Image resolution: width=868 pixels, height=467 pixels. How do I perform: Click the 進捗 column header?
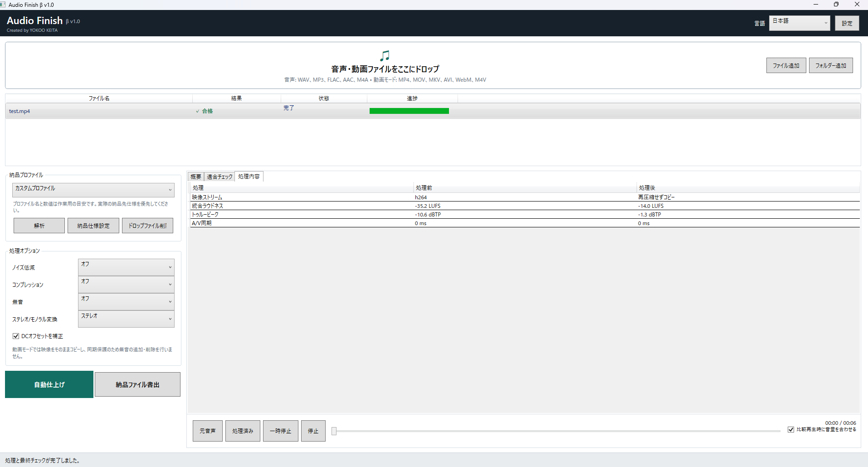click(412, 98)
